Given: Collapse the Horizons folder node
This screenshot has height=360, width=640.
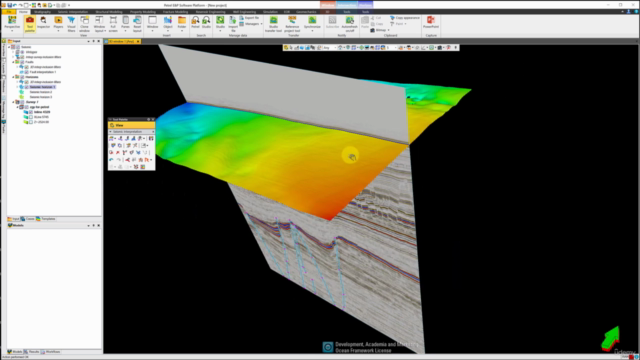Looking at the screenshot, I should (13, 77).
